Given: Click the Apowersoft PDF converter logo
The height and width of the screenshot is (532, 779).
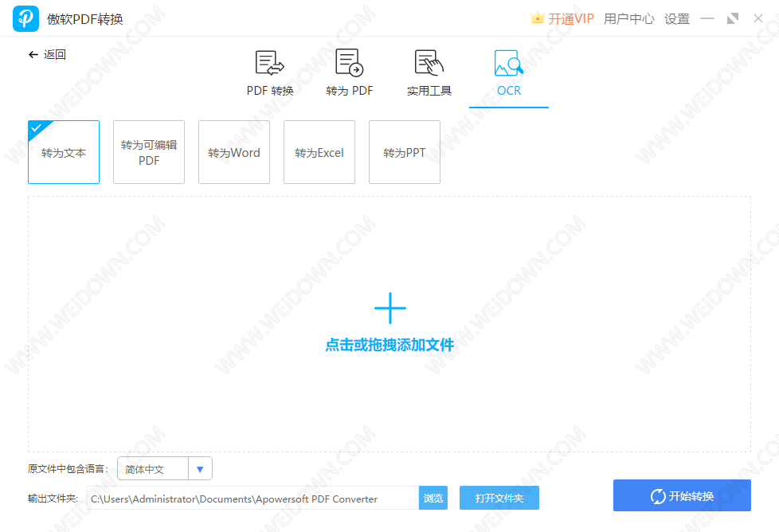Looking at the screenshot, I should click(25, 19).
